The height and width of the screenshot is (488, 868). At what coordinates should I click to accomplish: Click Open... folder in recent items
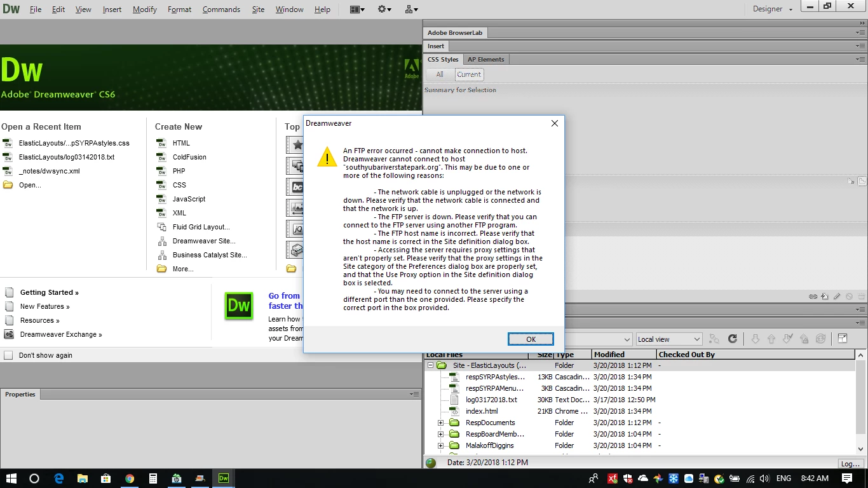[x=30, y=185]
